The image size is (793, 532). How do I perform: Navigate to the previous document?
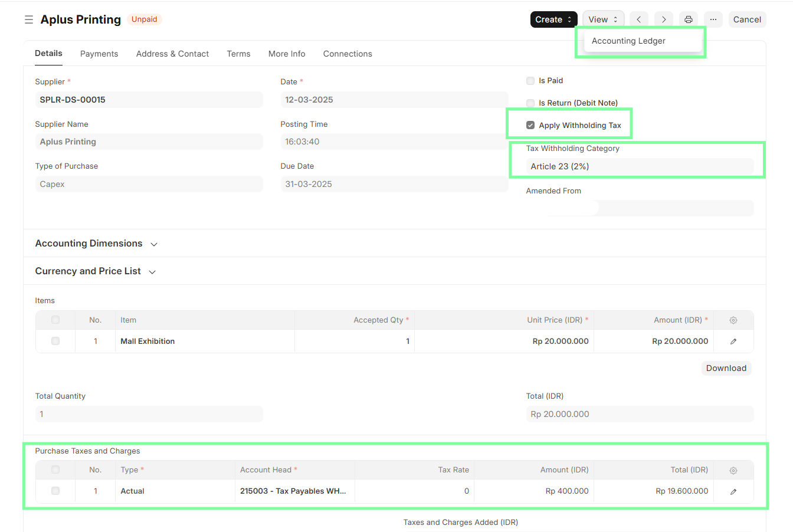638,19
